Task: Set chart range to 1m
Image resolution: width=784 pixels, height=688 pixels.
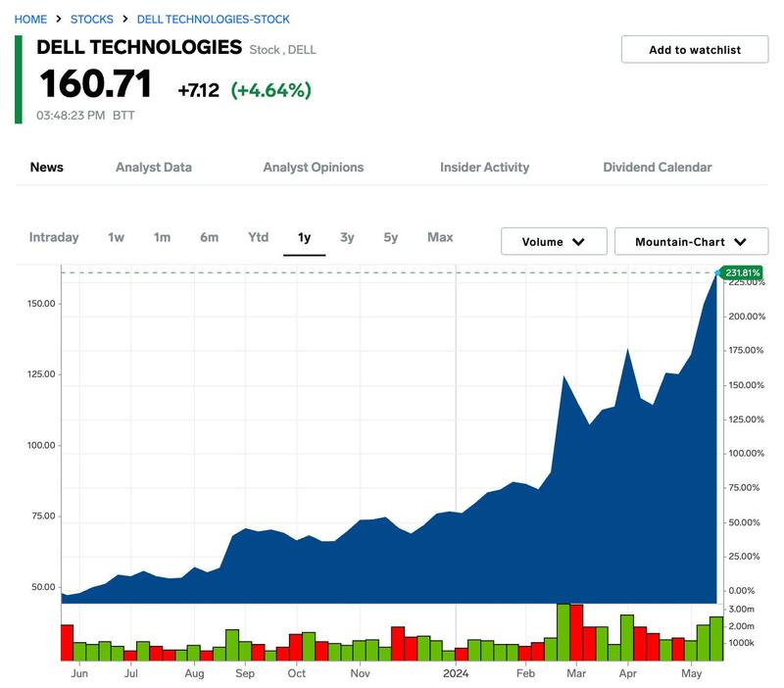Action: (162, 237)
